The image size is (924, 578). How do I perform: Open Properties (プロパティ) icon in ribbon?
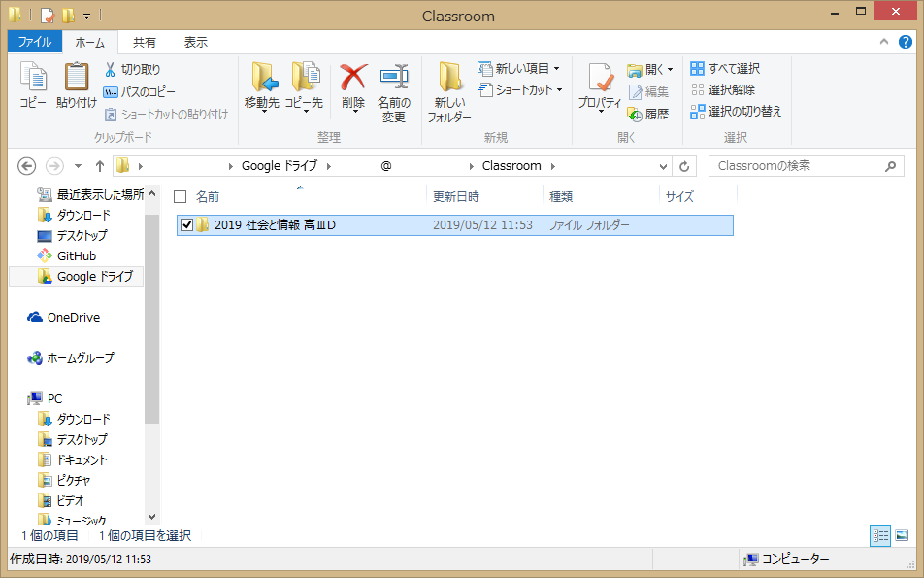coord(599,79)
